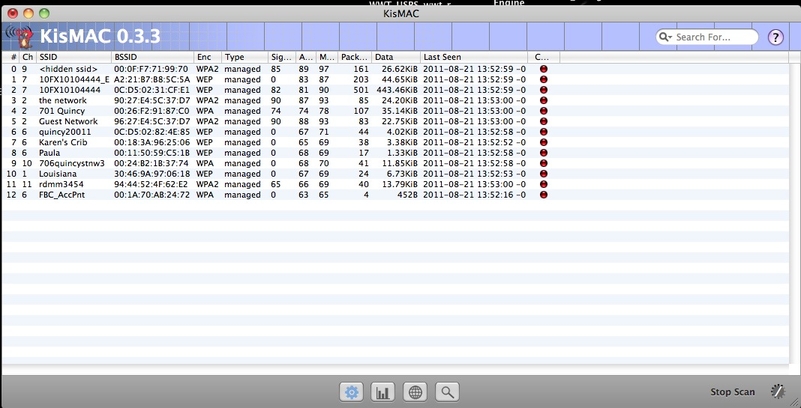
Task: Click the help question mark button
Action: [775, 37]
